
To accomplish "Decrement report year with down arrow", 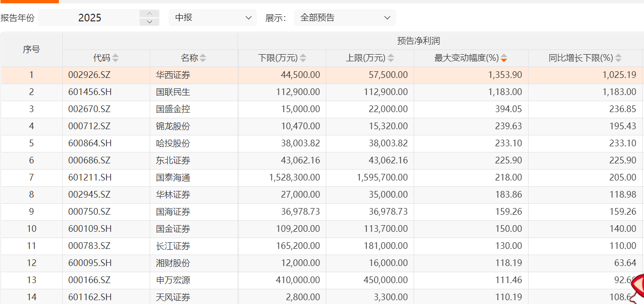I will [149, 21].
